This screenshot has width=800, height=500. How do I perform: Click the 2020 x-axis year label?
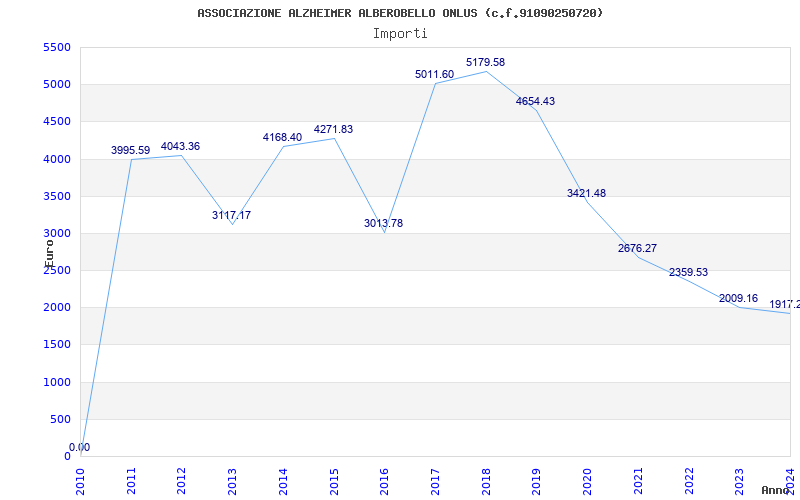(587, 481)
